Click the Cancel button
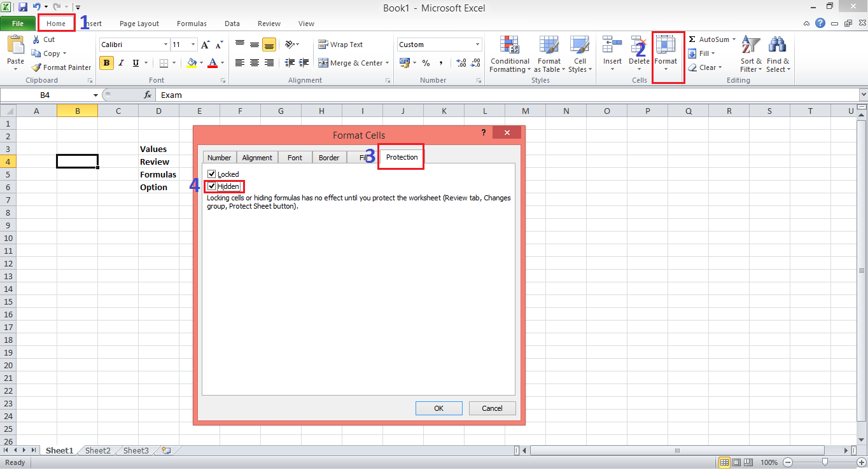The height and width of the screenshot is (470, 868). coord(492,408)
